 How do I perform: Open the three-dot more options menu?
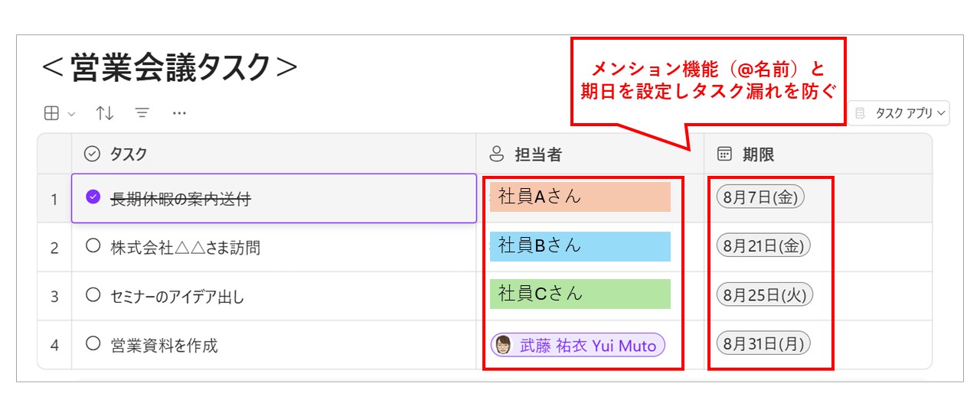coord(179,114)
